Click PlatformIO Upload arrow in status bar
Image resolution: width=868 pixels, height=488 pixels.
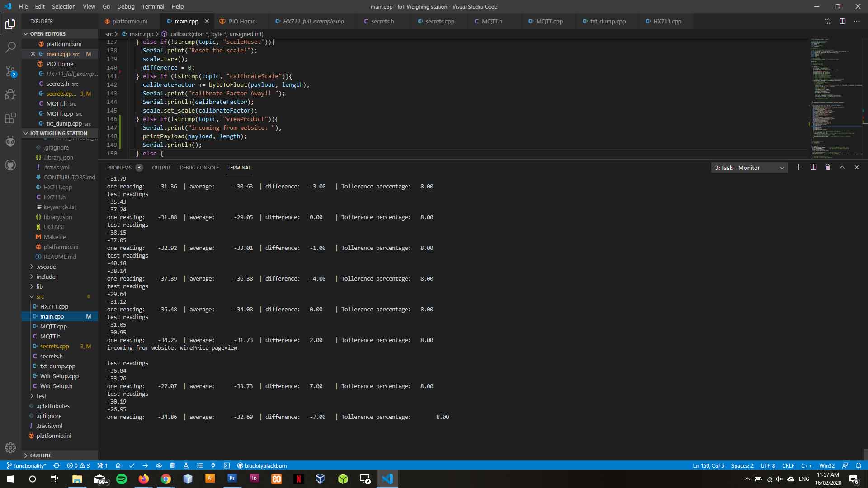tap(145, 465)
